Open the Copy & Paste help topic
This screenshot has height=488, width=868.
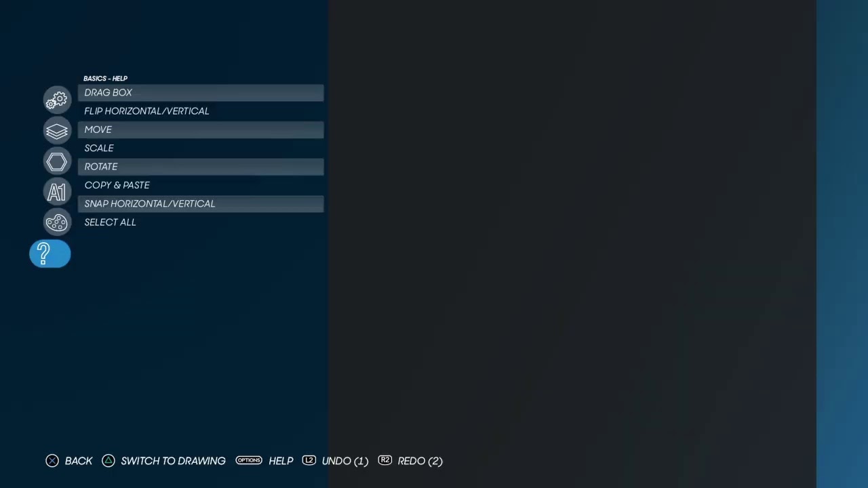tap(200, 185)
